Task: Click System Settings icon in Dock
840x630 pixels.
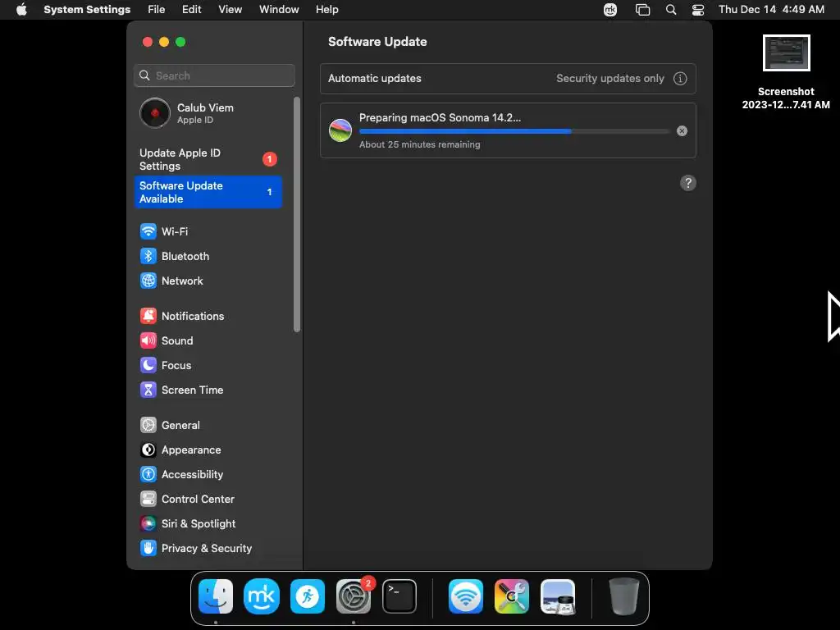Action: (354, 596)
